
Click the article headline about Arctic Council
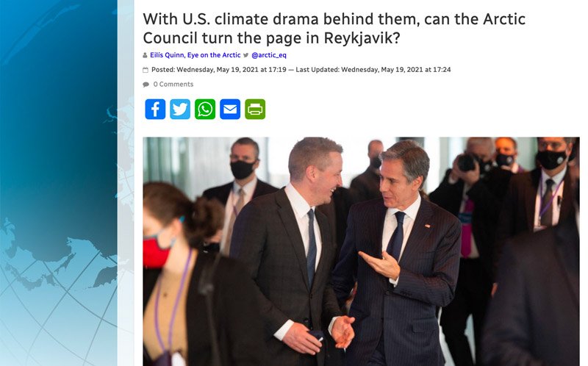coord(334,29)
